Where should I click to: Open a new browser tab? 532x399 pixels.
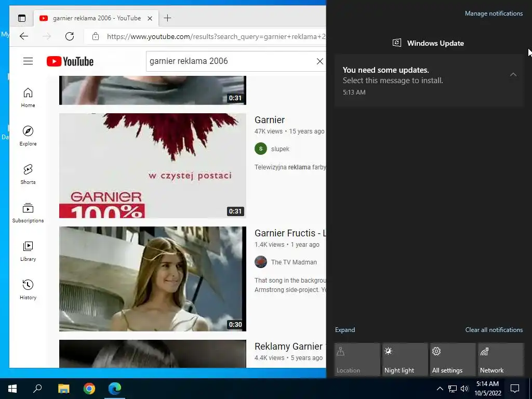167,18
